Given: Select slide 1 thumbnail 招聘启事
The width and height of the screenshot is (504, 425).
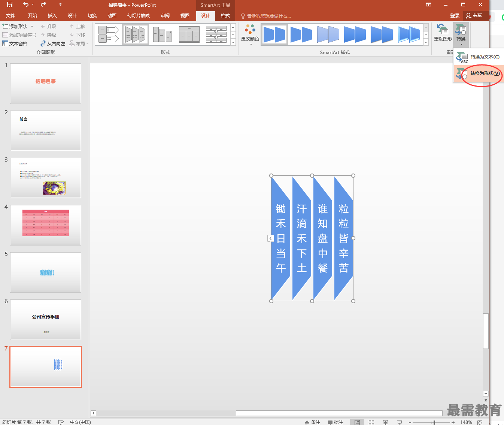Looking at the screenshot, I should pyautogui.click(x=46, y=83).
